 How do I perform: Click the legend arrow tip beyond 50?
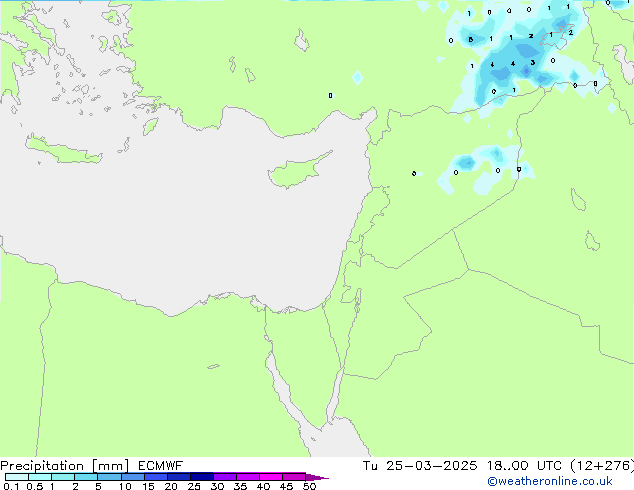317,477
